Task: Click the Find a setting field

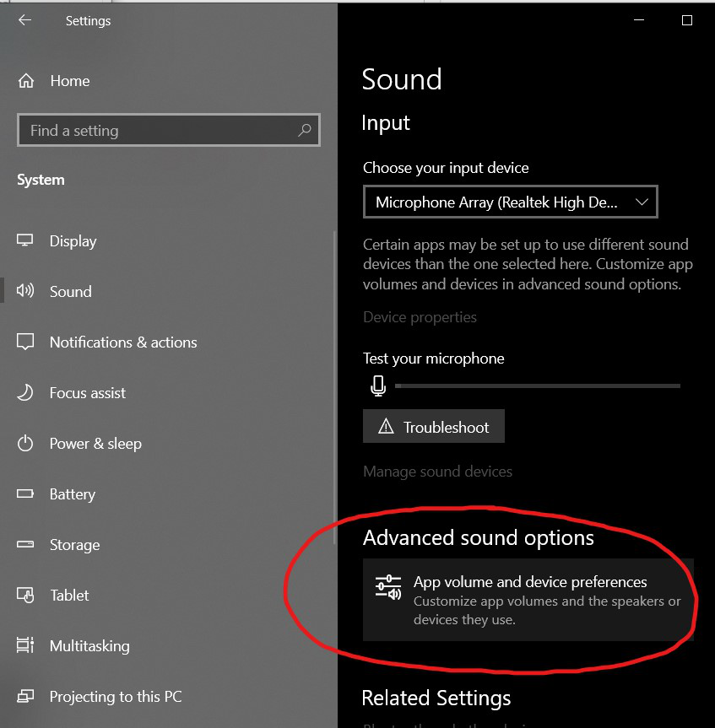Action: pos(160,131)
